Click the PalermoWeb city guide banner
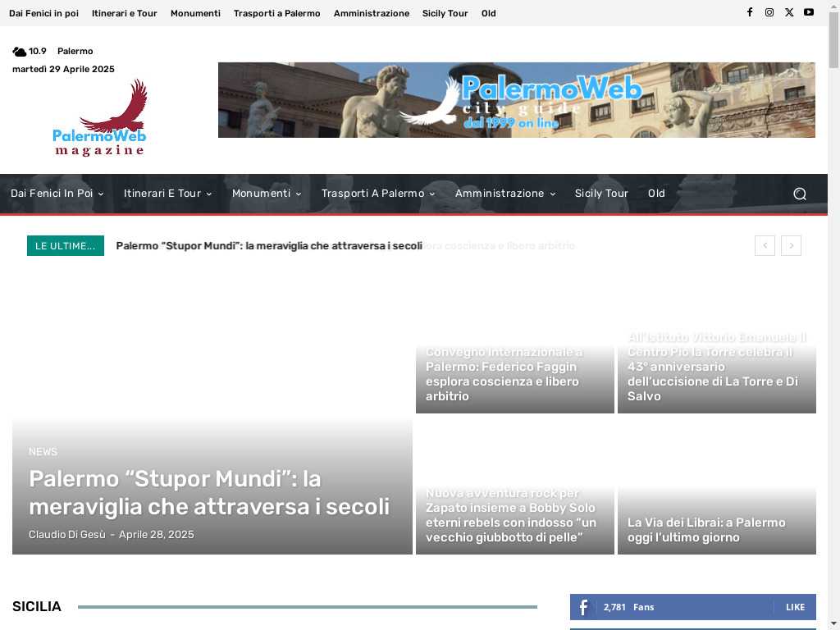840x630 pixels. coord(517,100)
